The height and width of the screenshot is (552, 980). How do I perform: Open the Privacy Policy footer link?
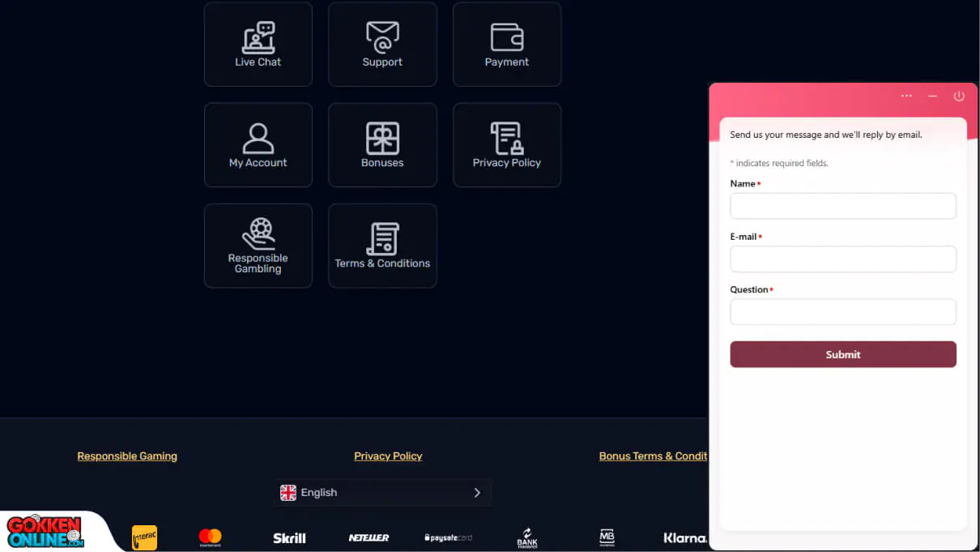point(388,456)
